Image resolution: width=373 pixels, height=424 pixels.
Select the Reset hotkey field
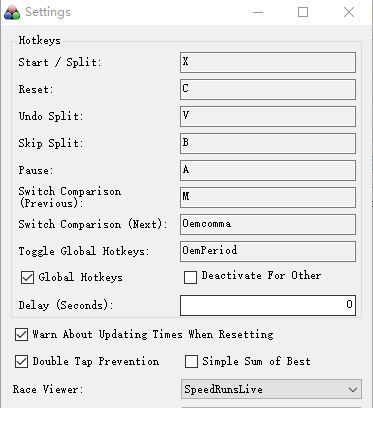pos(268,89)
